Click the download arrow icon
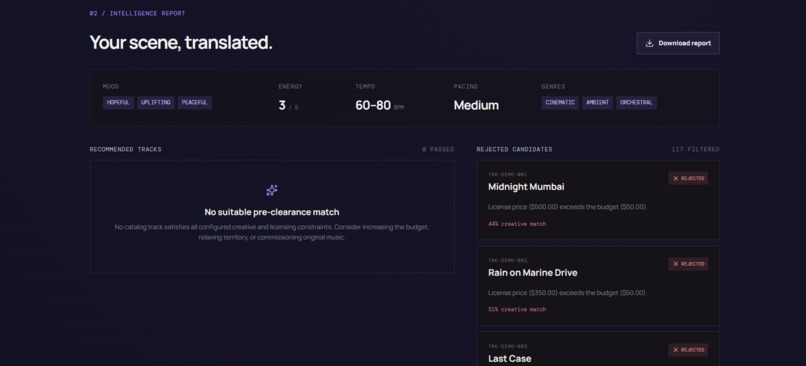Viewport: 806px width, 366px height. (x=649, y=43)
